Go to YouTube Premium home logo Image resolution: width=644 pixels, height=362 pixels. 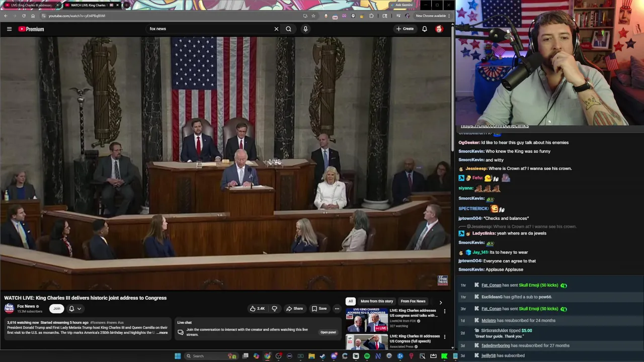coord(31,29)
